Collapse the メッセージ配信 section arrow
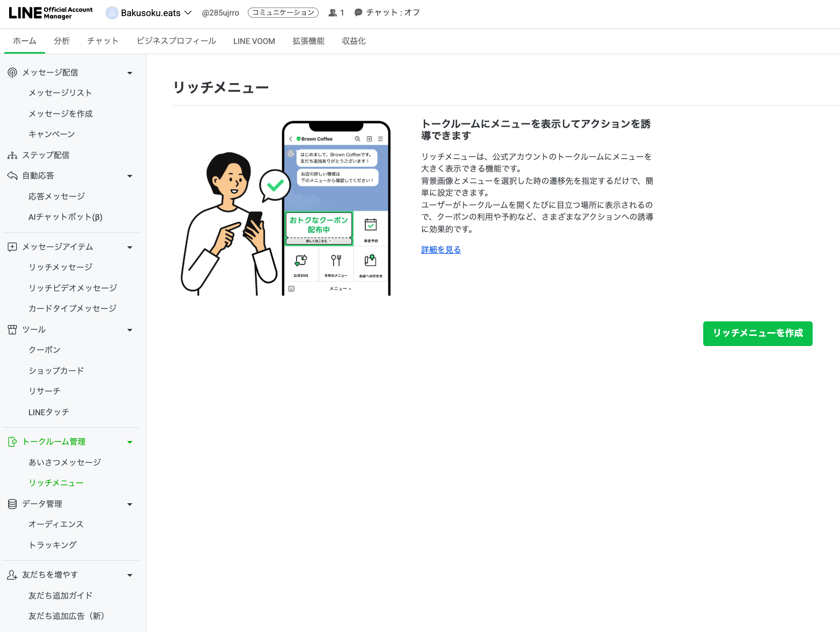Viewport: 840px width, 632px height. tap(130, 73)
